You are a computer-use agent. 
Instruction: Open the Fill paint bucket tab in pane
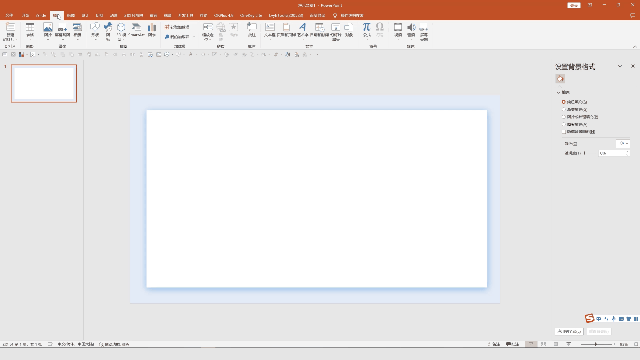[x=560, y=79]
